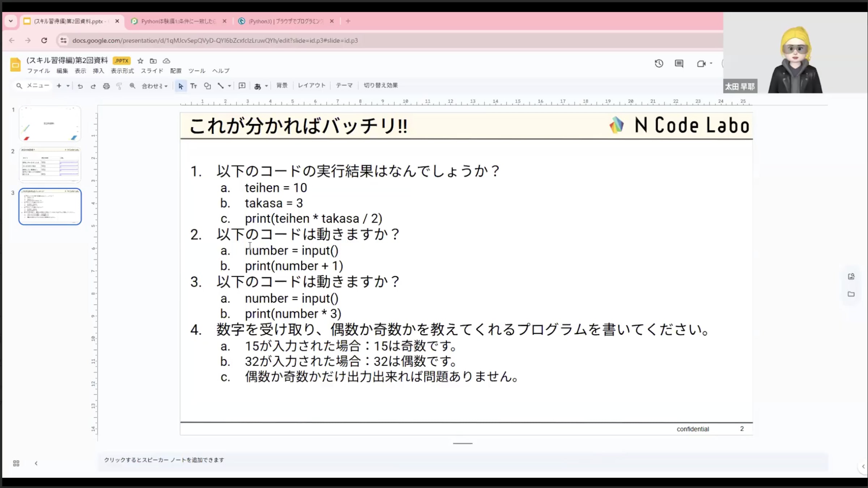Expand the new slide plus dropdown arrow

click(x=68, y=86)
